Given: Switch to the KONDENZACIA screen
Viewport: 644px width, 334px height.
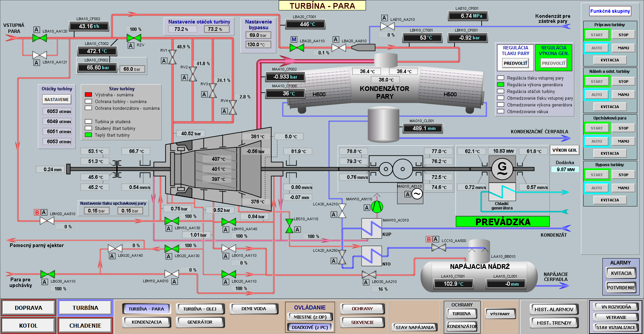Looking at the screenshot, I should click(147, 322).
